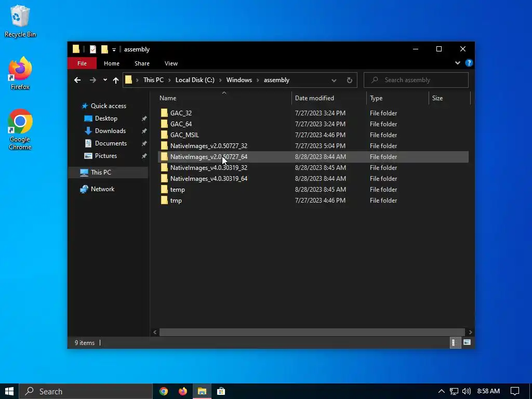Sort by the Date modified column header
Viewport: 532px width, 399px height.
click(329, 98)
